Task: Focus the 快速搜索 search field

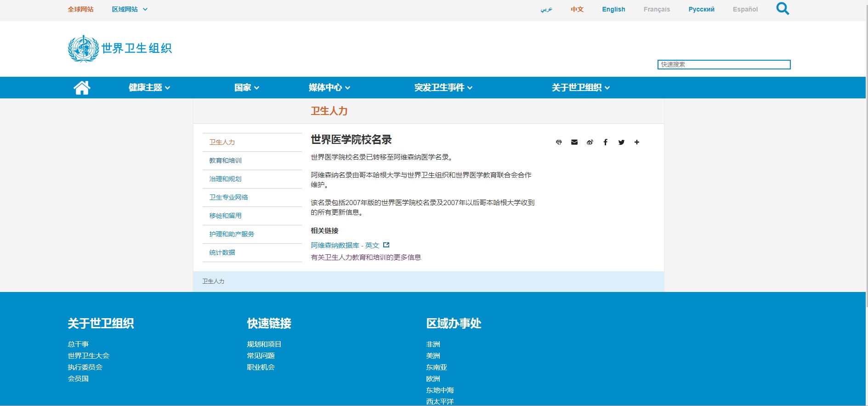Action: pos(724,64)
